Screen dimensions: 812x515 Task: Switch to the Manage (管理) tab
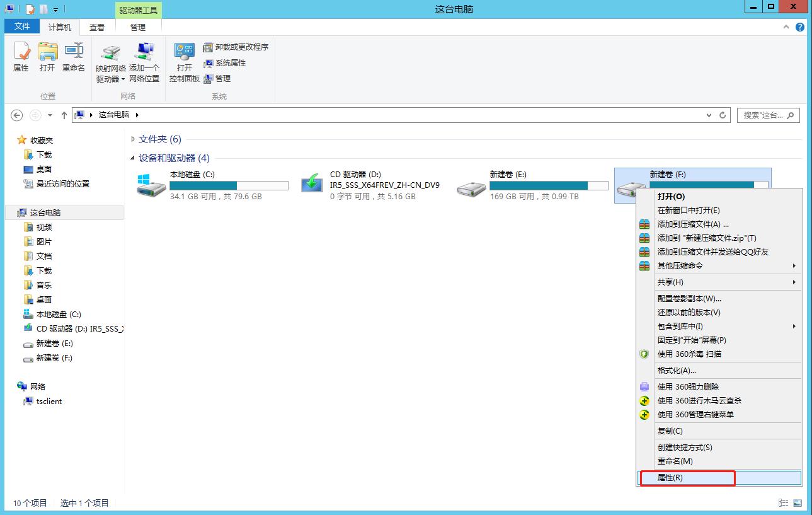(138, 27)
